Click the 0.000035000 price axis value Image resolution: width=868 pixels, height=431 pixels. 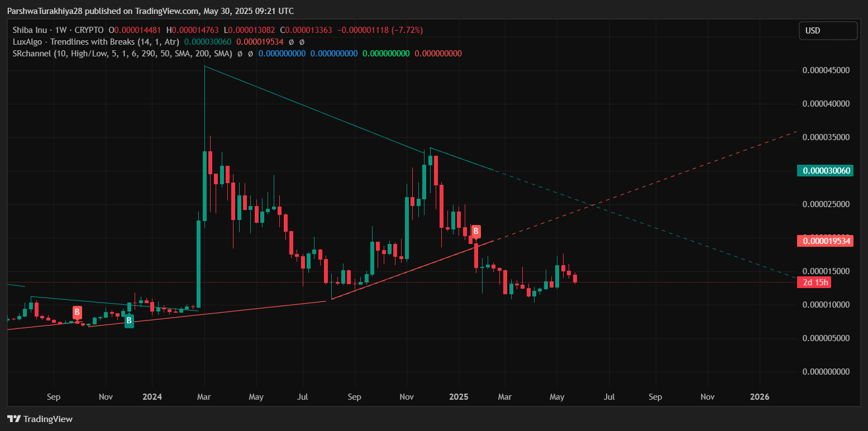(x=826, y=137)
